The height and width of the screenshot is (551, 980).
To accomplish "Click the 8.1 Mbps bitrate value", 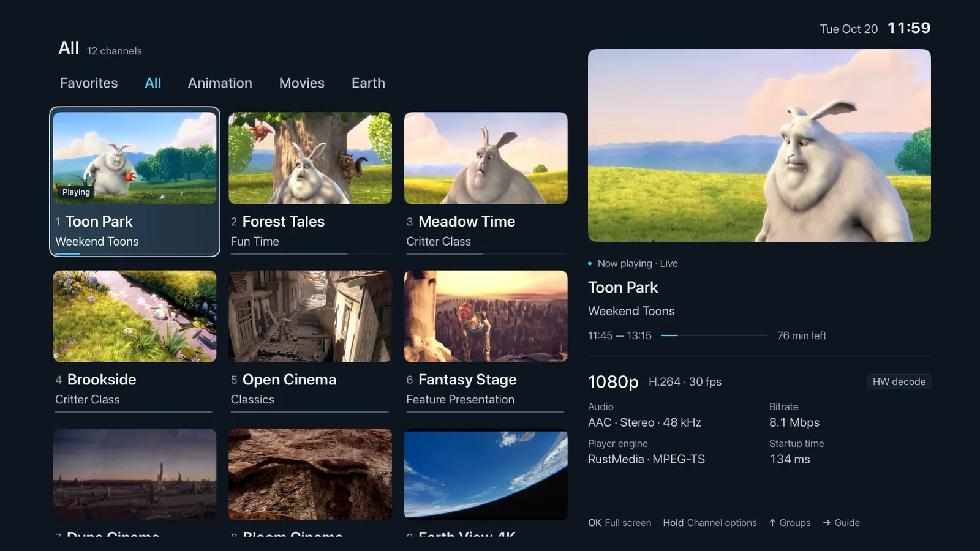I will (x=794, y=422).
